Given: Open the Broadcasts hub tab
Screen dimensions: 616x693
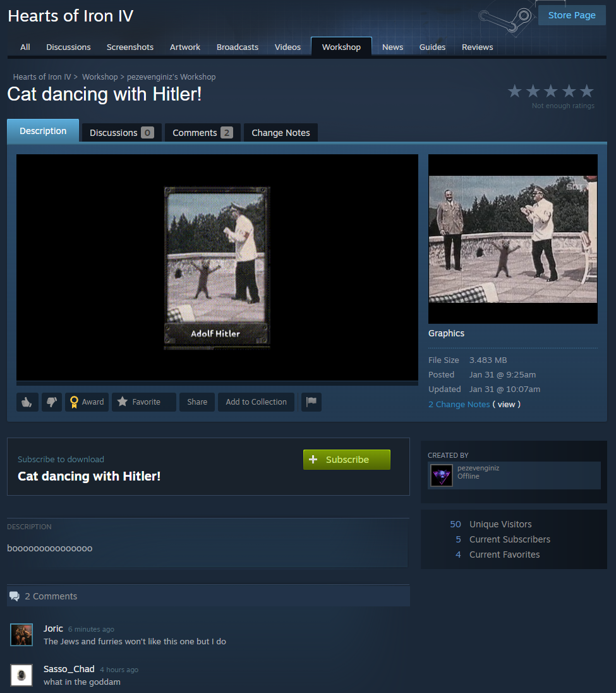Looking at the screenshot, I should (x=237, y=47).
